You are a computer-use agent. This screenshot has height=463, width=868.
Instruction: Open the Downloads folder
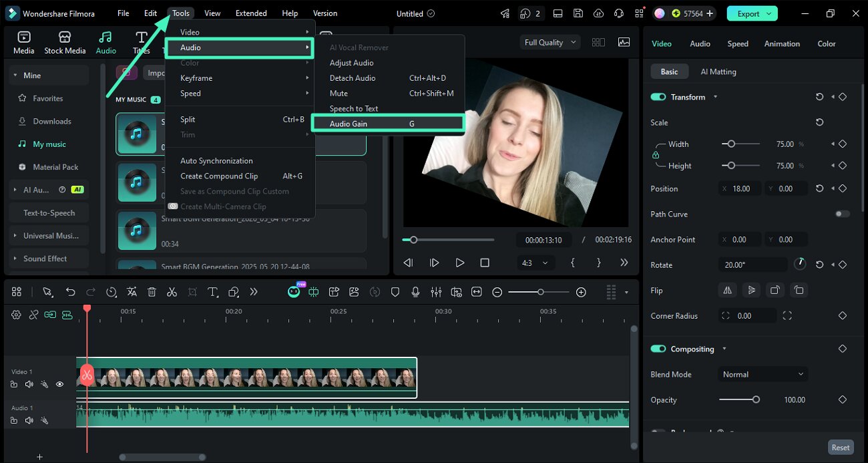coord(51,121)
